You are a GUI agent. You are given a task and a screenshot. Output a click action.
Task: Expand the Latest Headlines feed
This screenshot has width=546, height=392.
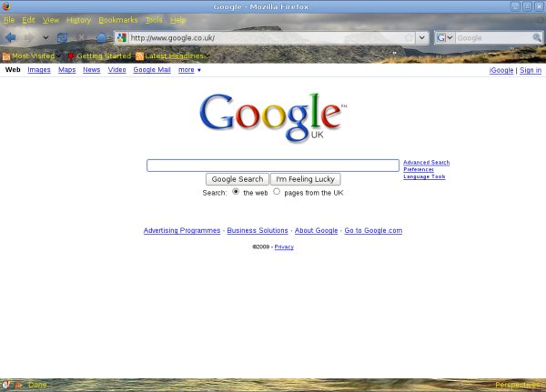pyautogui.click(x=173, y=55)
